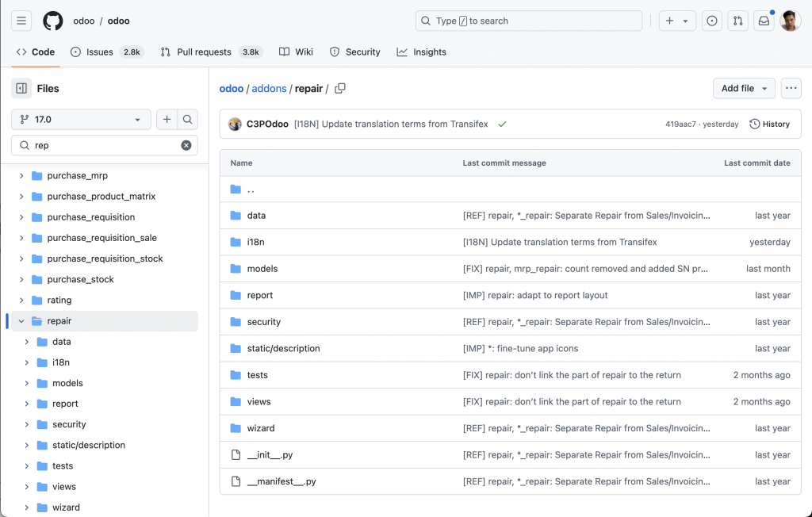The height and width of the screenshot is (517, 812).
Task: Open the __init__.py file
Action: tap(270, 455)
